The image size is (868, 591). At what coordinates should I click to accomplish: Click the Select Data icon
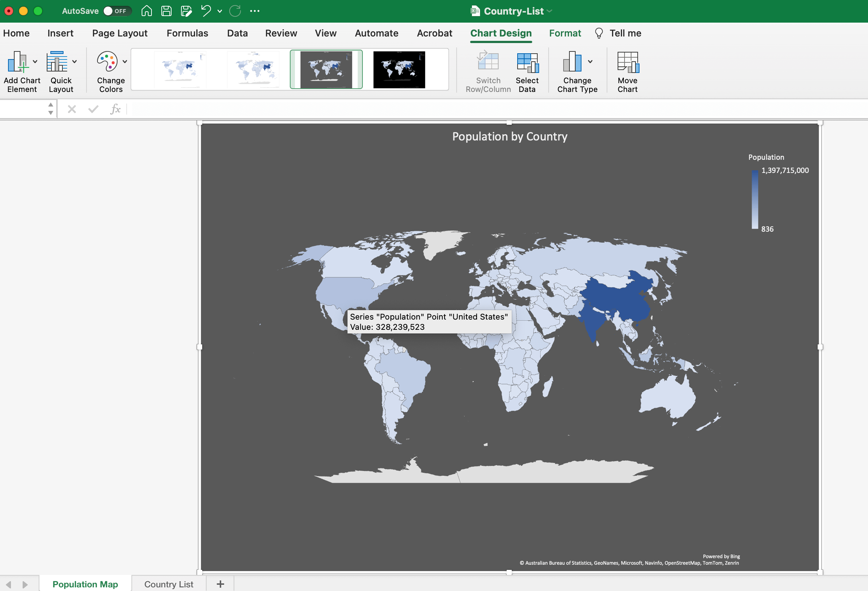pyautogui.click(x=527, y=63)
